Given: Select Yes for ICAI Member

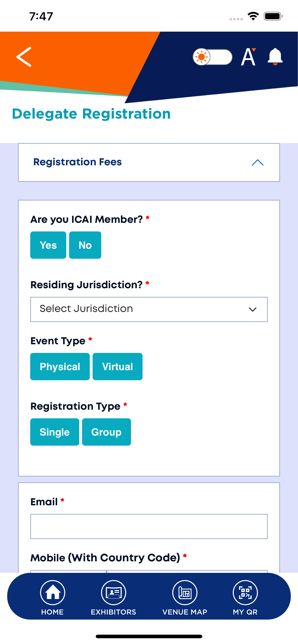Looking at the screenshot, I should point(48,245).
